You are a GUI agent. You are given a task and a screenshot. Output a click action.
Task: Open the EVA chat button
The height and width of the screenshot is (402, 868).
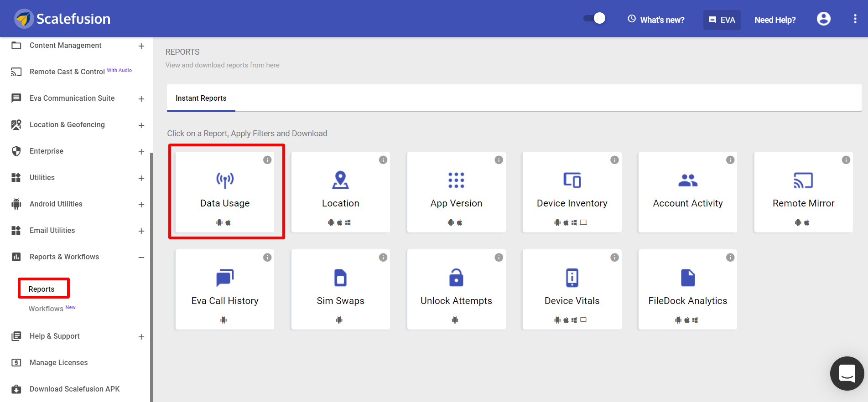coord(722,20)
